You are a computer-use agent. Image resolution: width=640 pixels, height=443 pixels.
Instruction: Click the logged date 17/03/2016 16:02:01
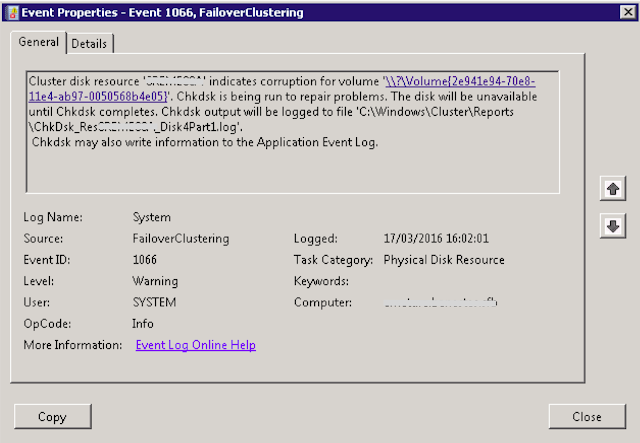click(x=436, y=238)
